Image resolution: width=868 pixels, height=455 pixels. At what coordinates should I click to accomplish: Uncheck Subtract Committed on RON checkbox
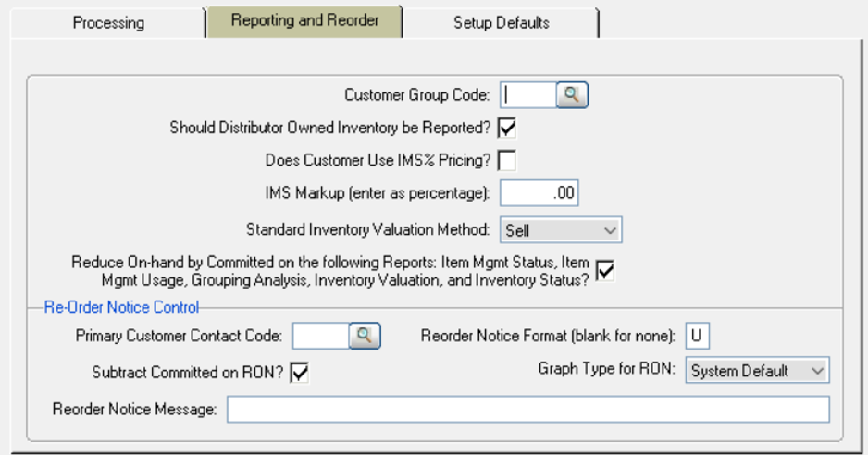300,373
